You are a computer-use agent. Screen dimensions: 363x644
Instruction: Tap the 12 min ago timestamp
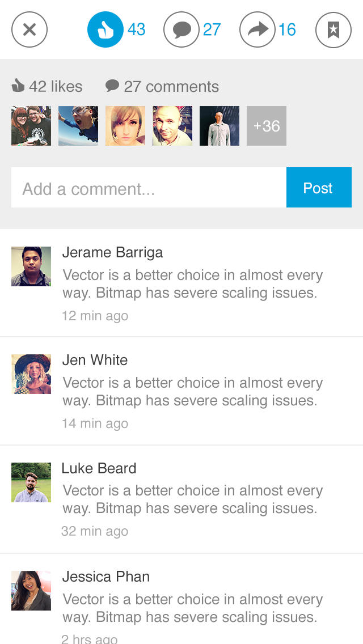[x=95, y=316]
